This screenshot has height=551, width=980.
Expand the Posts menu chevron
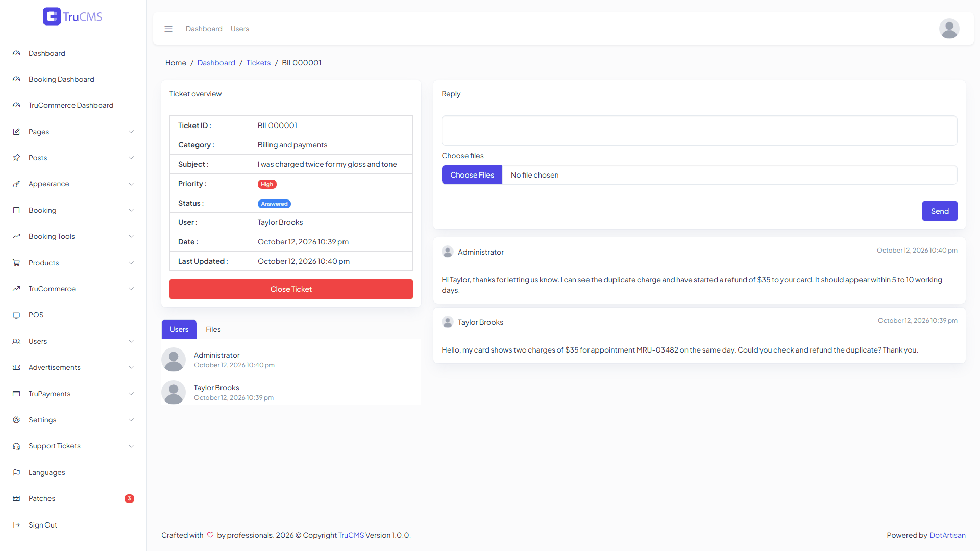click(x=131, y=158)
